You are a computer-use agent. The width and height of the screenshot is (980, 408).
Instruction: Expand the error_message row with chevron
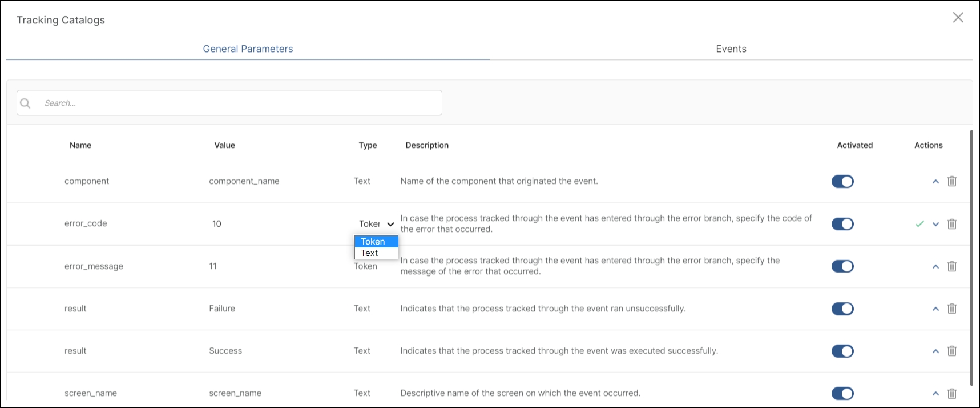pos(935,266)
